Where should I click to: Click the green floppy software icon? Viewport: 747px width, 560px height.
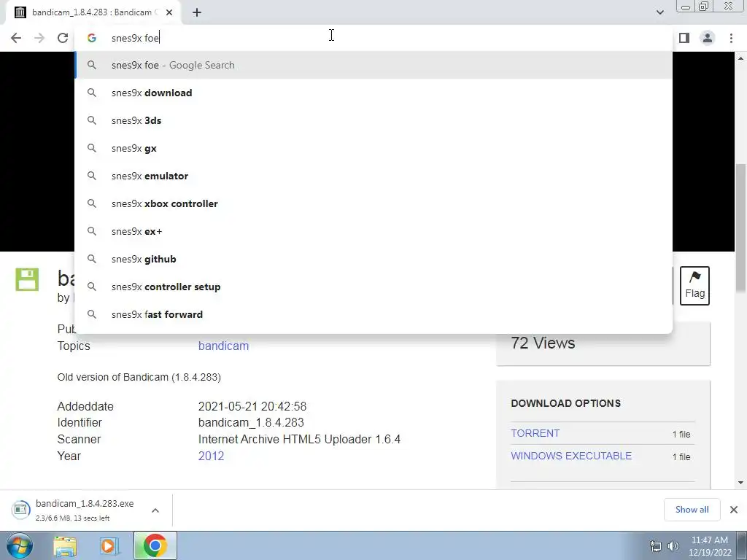[x=27, y=279]
